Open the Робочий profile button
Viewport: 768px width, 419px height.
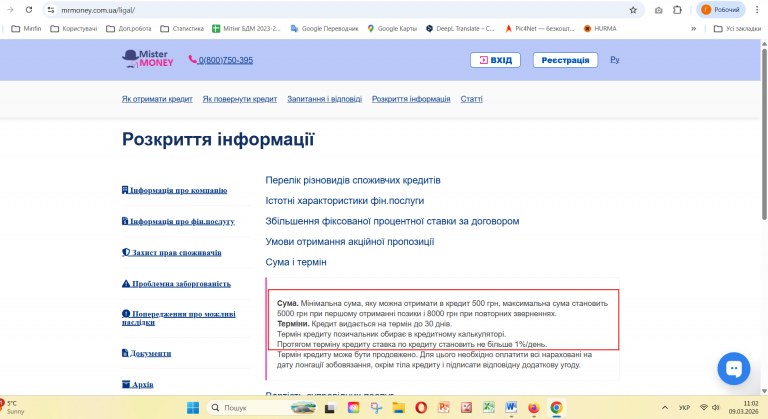click(720, 10)
